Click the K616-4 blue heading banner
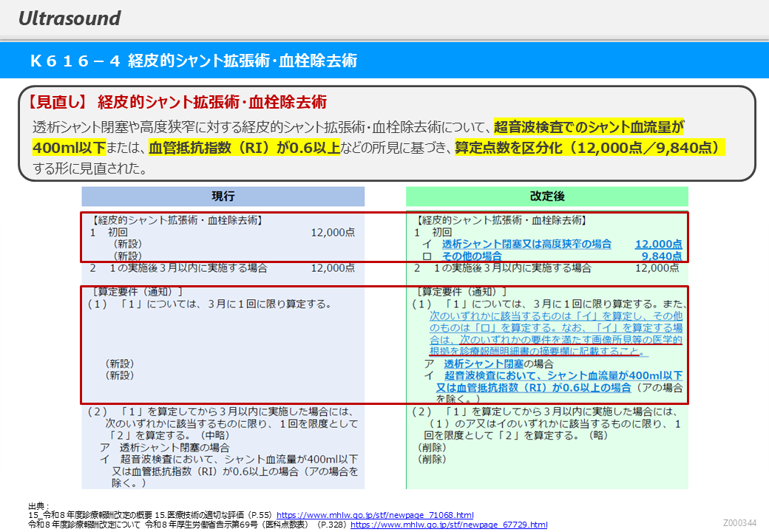 click(x=194, y=61)
